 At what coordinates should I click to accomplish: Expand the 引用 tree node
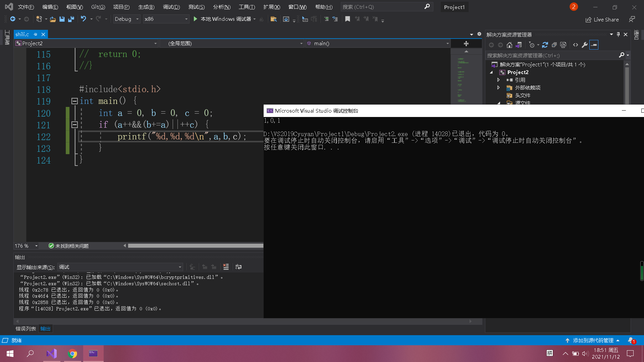[x=498, y=79]
